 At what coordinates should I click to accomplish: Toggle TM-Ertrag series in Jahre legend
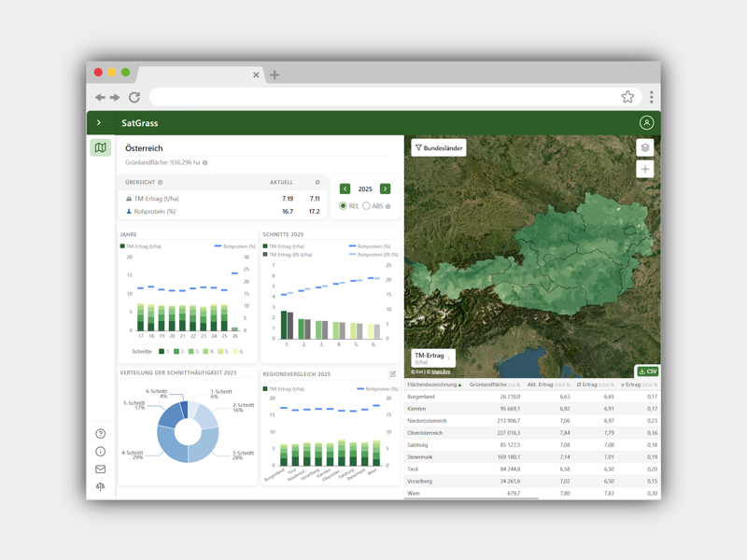coord(141,246)
